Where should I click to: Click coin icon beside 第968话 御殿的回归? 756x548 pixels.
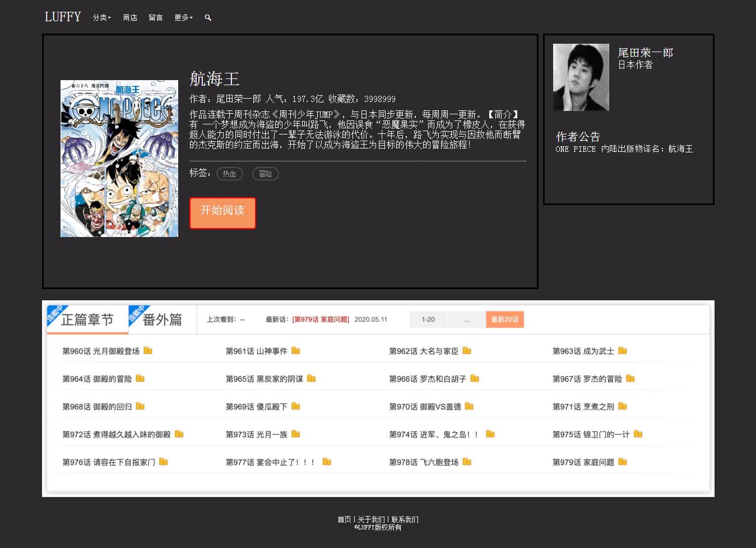click(x=140, y=406)
